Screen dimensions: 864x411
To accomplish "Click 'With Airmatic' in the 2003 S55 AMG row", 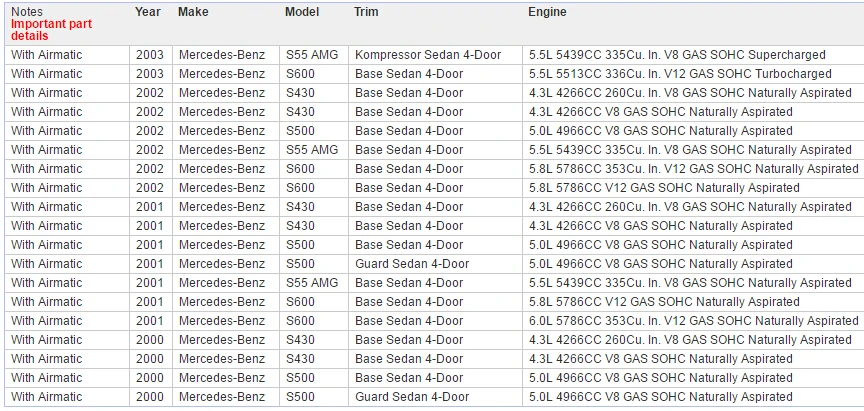I will pyautogui.click(x=46, y=55).
